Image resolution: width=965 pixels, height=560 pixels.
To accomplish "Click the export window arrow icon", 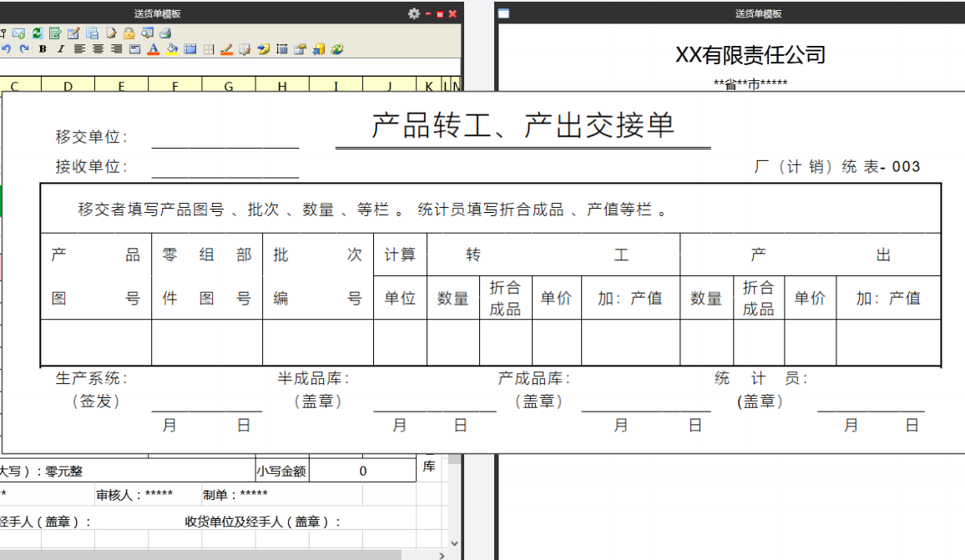I will [300, 48].
